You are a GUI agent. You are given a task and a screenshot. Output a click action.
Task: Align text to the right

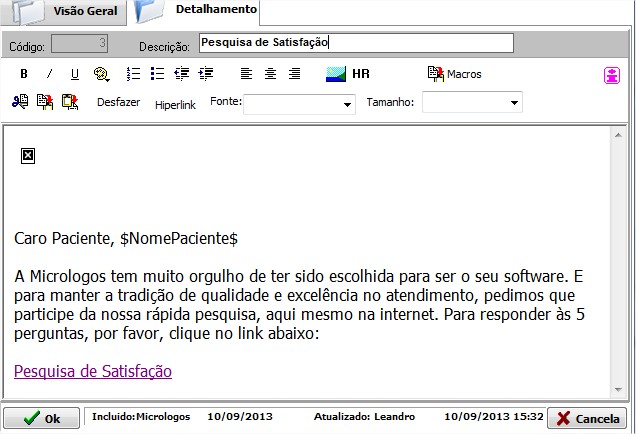[294, 74]
